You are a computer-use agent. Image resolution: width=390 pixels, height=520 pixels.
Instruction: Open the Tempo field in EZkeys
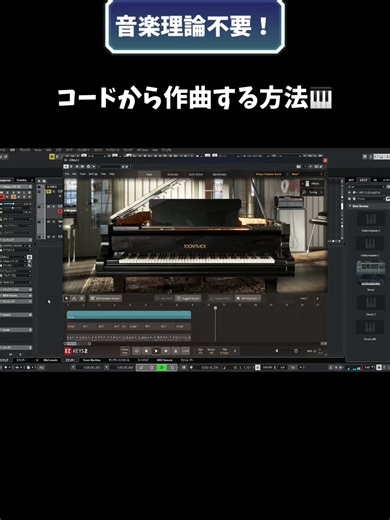211,351
